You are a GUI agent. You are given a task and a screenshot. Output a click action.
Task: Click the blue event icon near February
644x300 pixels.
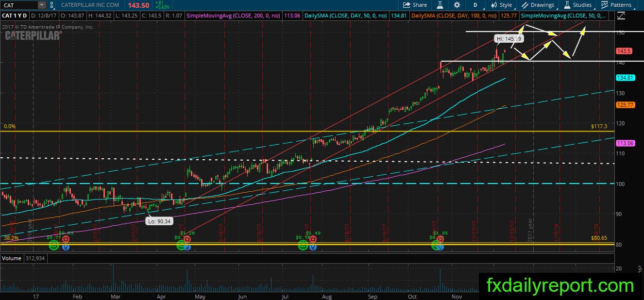click(66, 247)
